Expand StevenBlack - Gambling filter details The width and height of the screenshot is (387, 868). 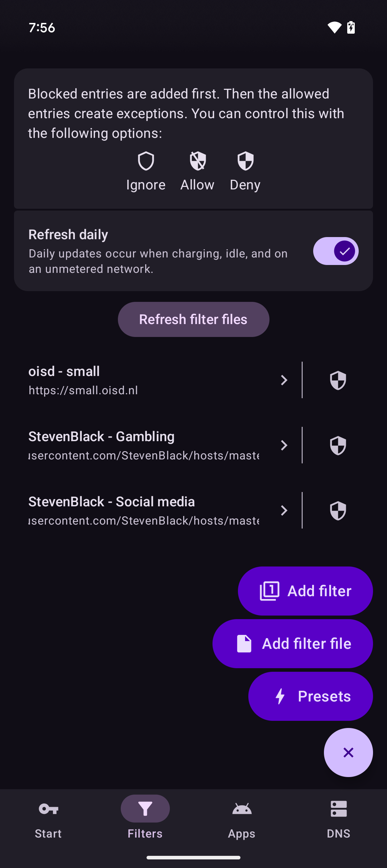click(x=284, y=445)
